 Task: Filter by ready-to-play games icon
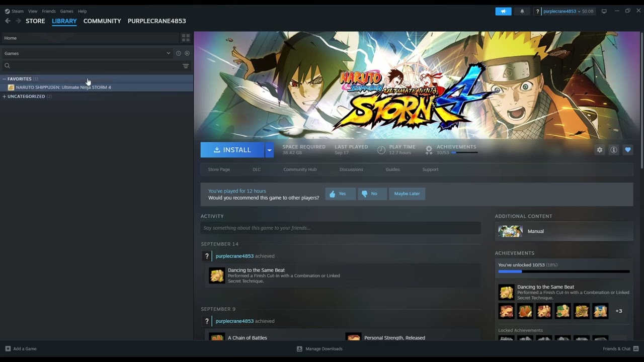tap(187, 53)
